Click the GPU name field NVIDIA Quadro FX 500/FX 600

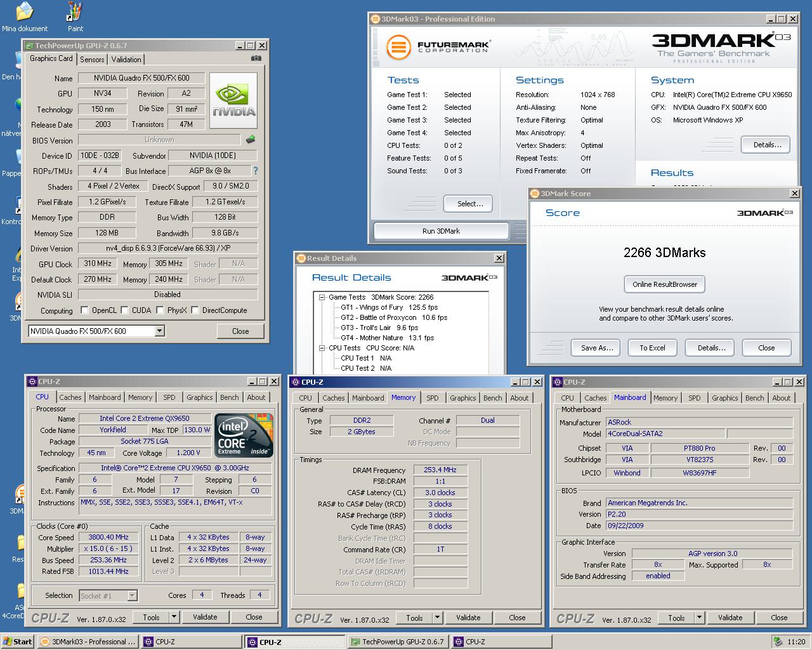coord(141,78)
